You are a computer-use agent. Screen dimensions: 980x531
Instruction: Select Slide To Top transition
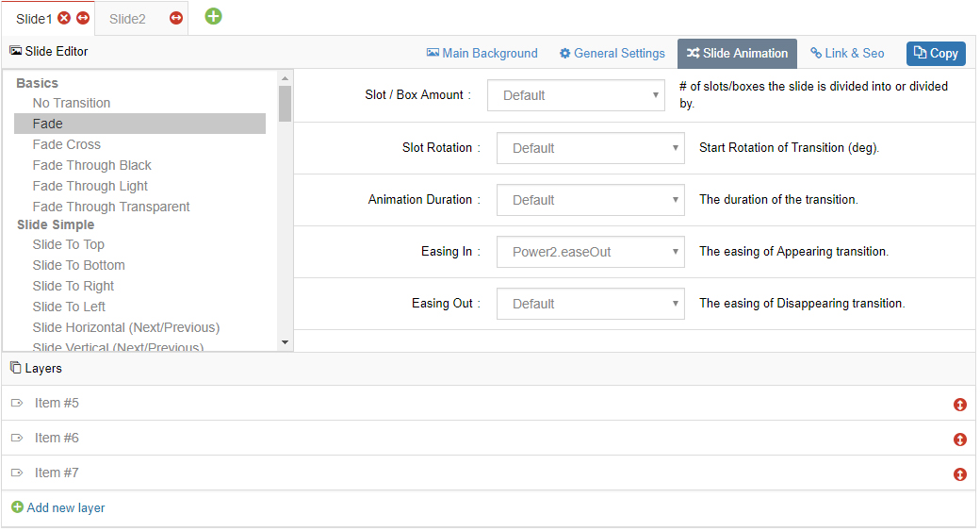(68, 244)
